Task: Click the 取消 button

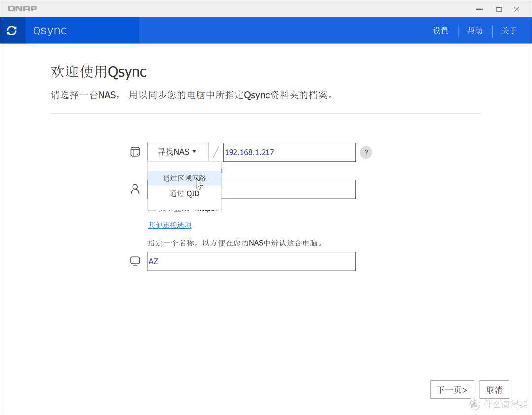Action: [x=494, y=389]
